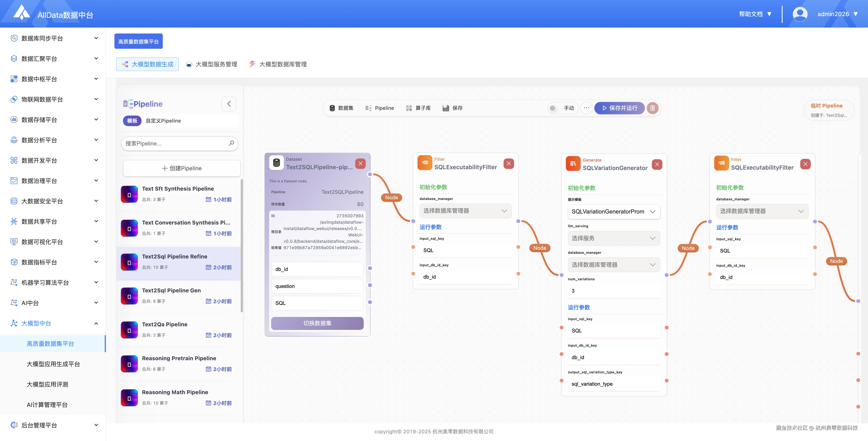Open the SQLVariationGeneratorProm prompt template dropdown
The width and height of the screenshot is (868, 441).
pyautogui.click(x=613, y=212)
